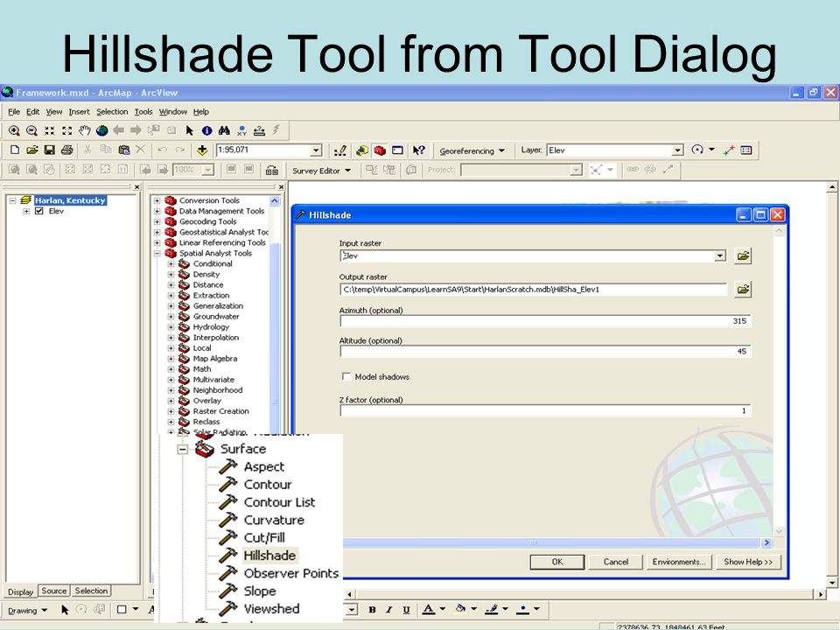
Task: Open the Tools menu
Action: pos(143,112)
